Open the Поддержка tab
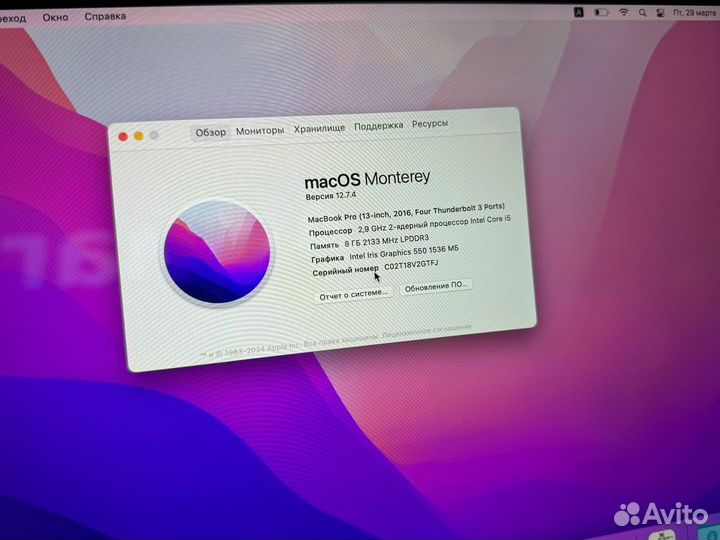The image size is (720, 540). click(378, 125)
